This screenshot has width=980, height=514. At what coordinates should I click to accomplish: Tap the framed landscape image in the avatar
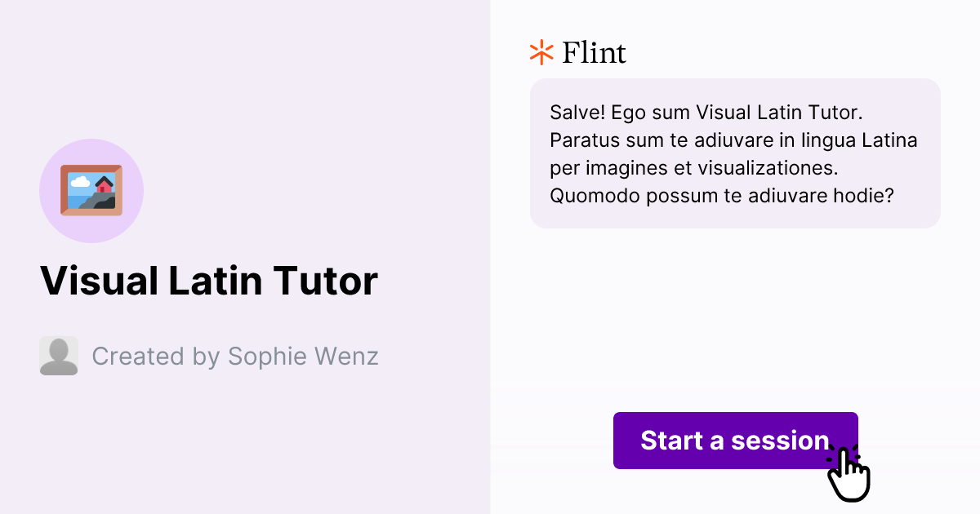click(91, 190)
